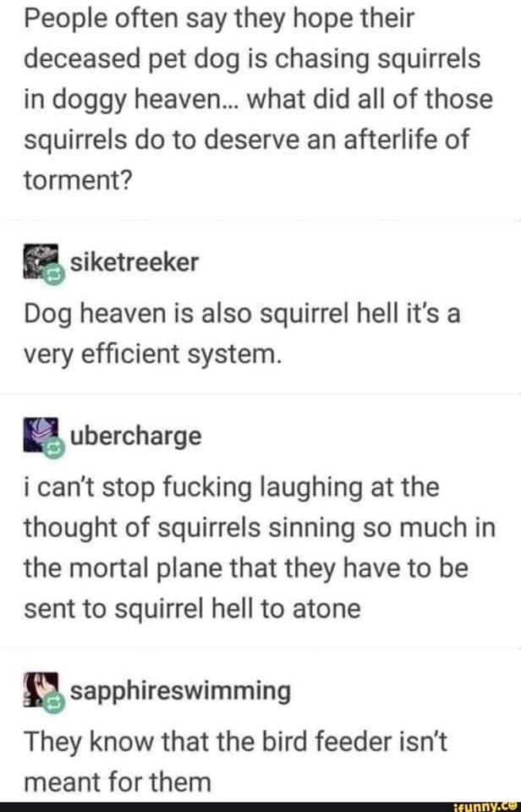
Task: Open siketreeker's profile avatar
Action: tap(41, 261)
